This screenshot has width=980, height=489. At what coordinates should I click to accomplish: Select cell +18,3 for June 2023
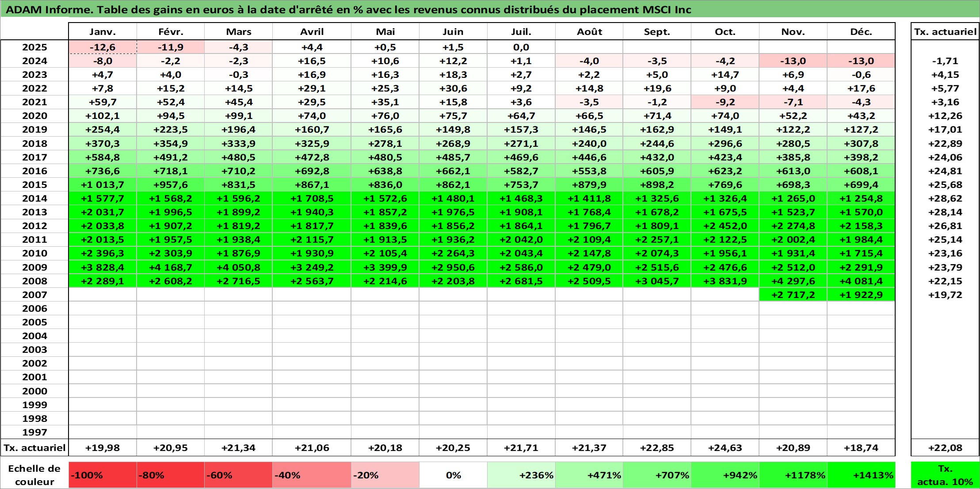(453, 75)
